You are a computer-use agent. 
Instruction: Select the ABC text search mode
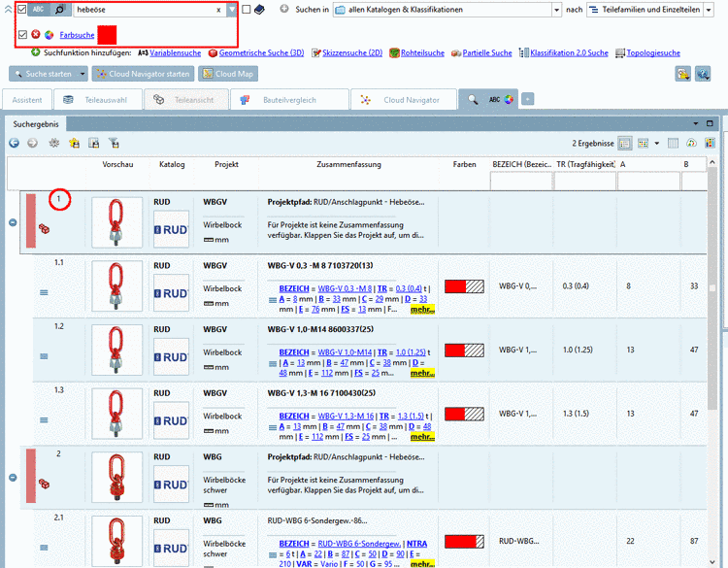pos(39,10)
